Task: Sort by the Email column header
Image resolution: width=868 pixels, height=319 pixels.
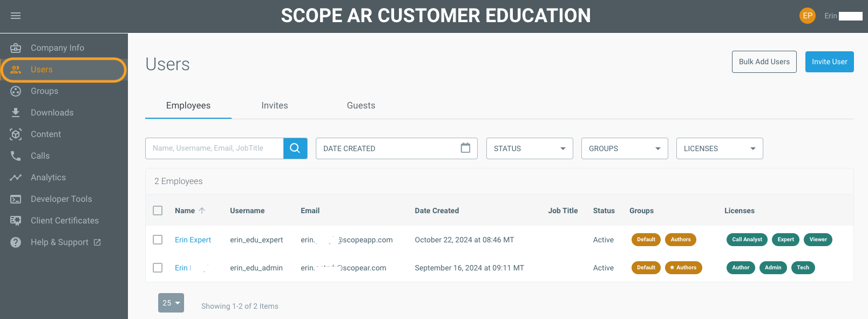Action: (x=310, y=211)
